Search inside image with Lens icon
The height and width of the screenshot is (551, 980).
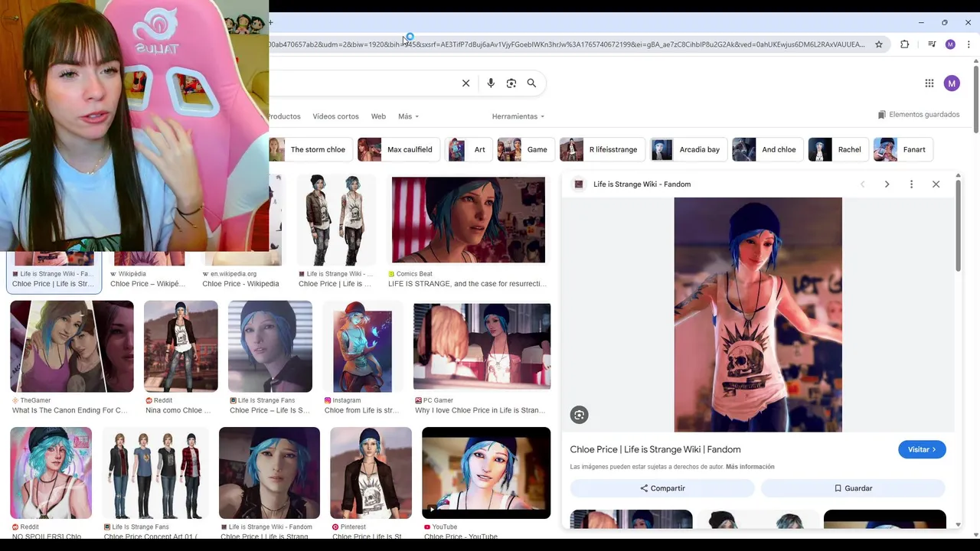pos(579,415)
